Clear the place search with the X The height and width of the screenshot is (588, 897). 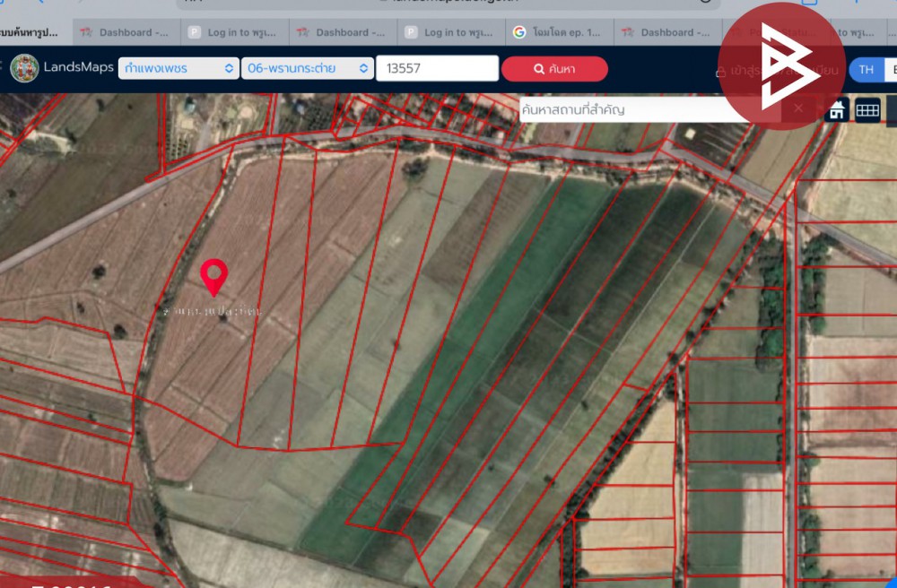[798, 108]
